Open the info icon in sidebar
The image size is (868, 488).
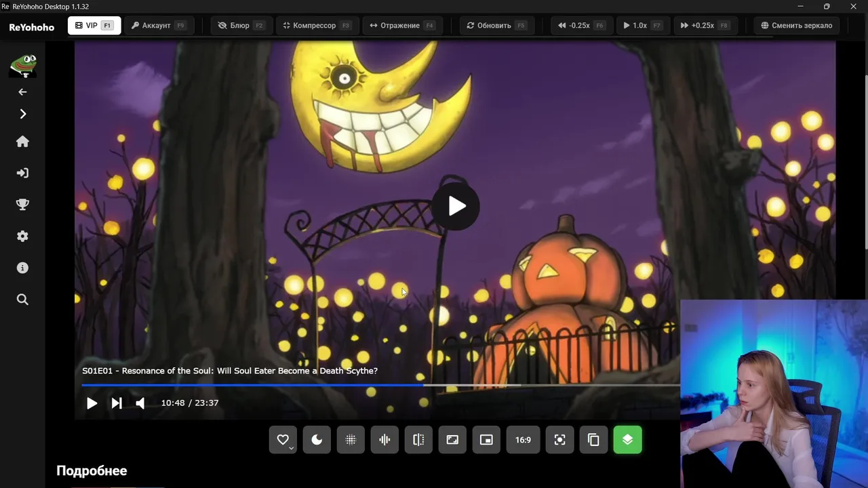click(x=22, y=268)
